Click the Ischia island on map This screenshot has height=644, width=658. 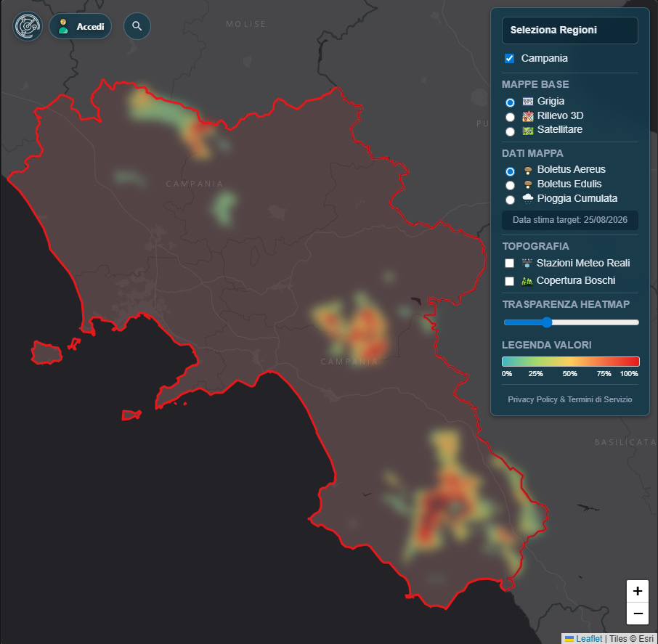[x=46, y=353]
